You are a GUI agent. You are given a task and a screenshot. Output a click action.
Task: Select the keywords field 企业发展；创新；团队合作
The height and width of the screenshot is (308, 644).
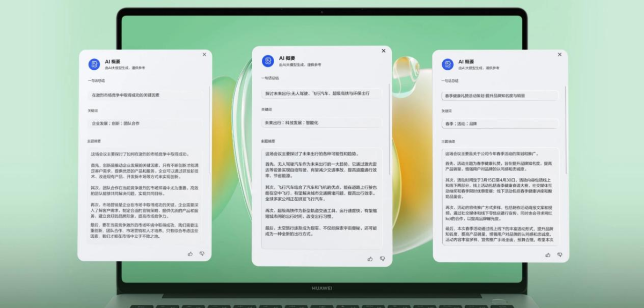tap(145, 123)
